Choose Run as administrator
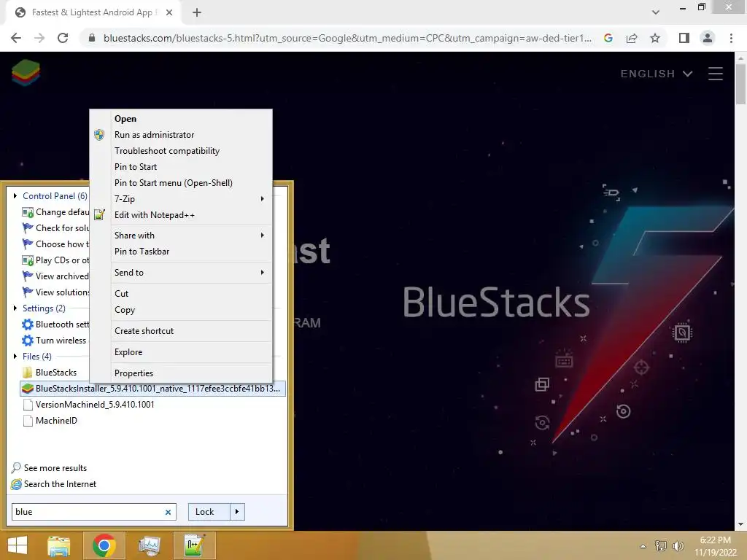The height and width of the screenshot is (560, 747). (x=181, y=135)
